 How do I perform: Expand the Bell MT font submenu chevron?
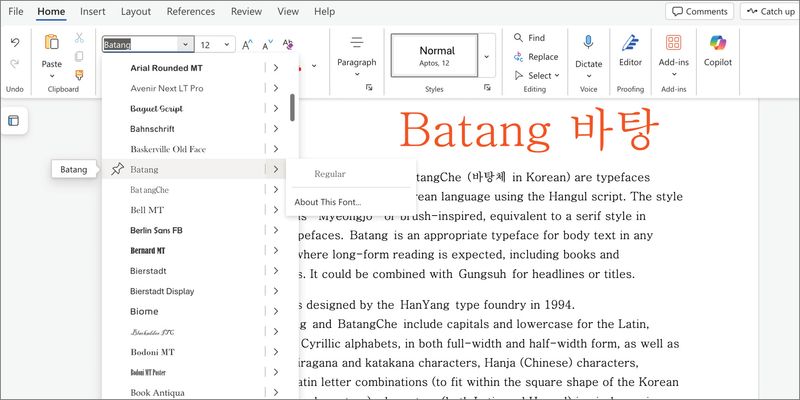coord(275,210)
